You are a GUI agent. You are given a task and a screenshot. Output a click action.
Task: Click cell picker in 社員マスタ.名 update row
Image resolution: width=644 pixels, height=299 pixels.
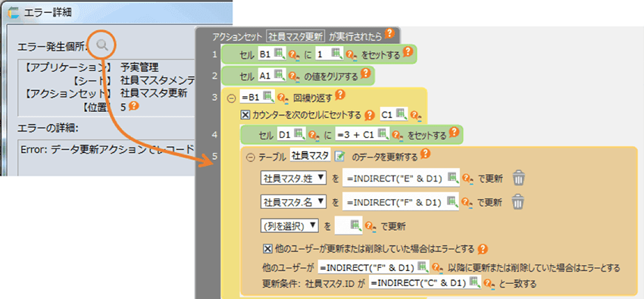[452, 201]
